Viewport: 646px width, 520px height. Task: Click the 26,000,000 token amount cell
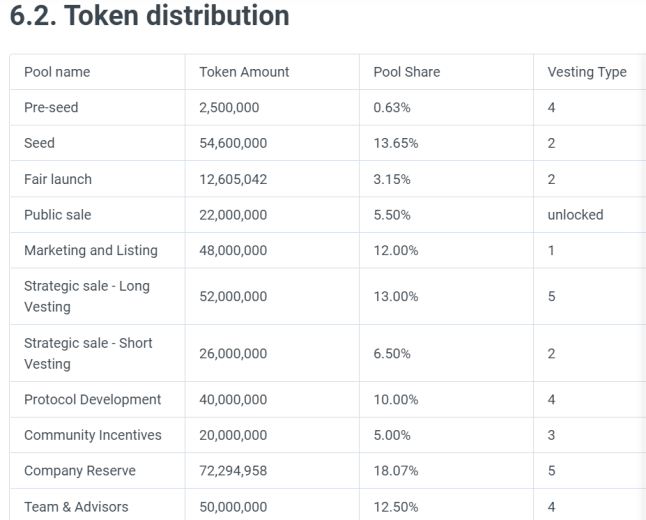click(233, 354)
